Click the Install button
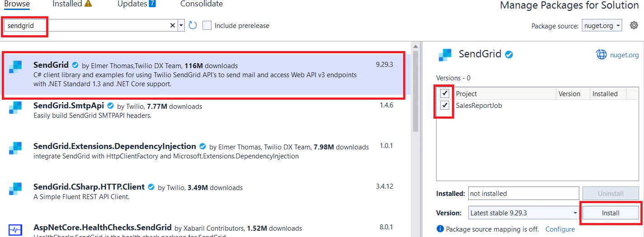 coord(611,213)
